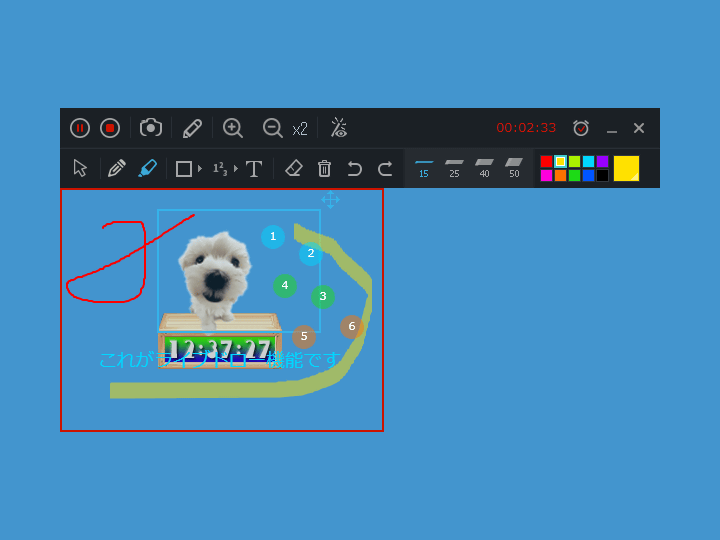Redo the drawing action
This screenshot has height=540, width=720.
385,169
